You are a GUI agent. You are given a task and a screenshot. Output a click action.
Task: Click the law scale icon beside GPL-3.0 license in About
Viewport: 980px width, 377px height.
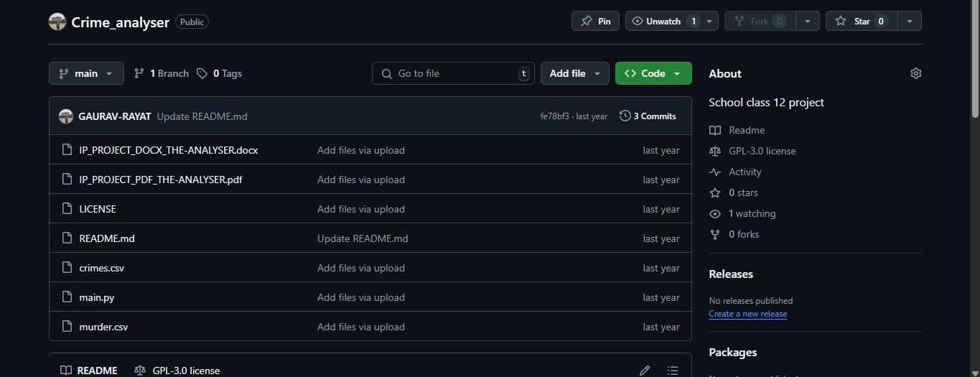(x=714, y=151)
